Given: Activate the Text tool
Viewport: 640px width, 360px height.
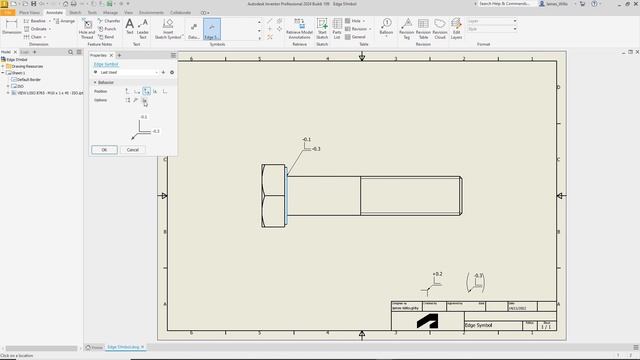Looking at the screenshot, I should [x=129, y=27].
